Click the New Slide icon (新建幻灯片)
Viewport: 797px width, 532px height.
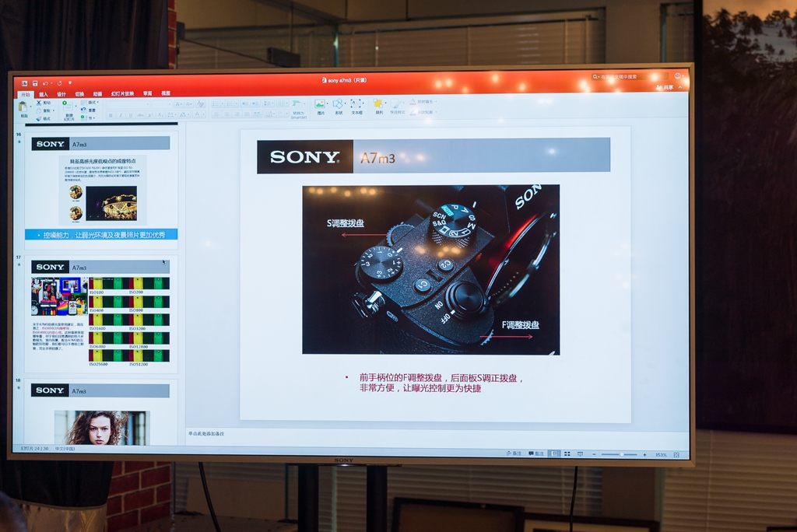coord(68,106)
